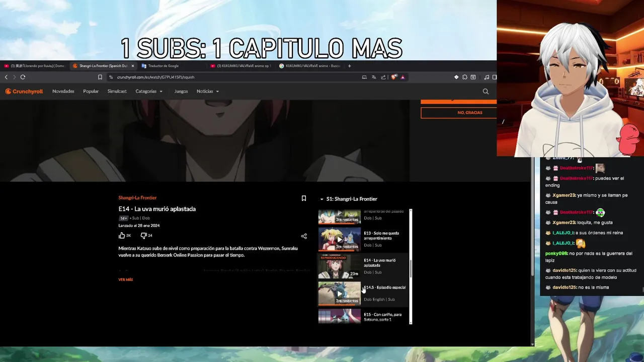The width and height of the screenshot is (644, 362).
Task: Close the Shangri-La Frontier tab
Action: pyautogui.click(x=133, y=66)
